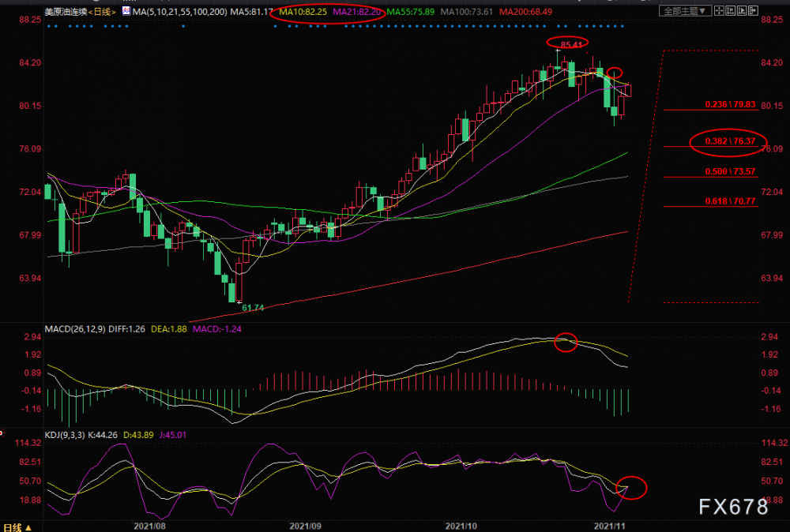Click the MA indicator chart icon

[x=126, y=10]
